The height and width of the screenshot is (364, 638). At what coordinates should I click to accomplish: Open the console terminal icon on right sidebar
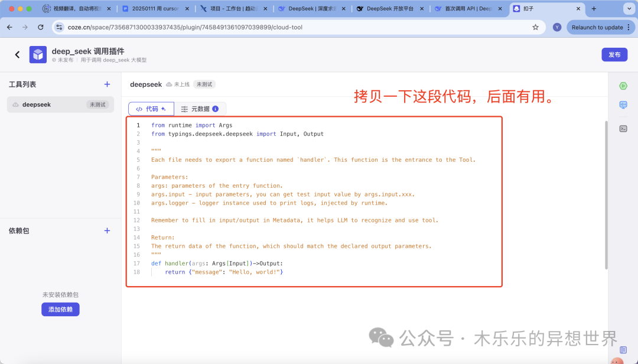(x=623, y=129)
